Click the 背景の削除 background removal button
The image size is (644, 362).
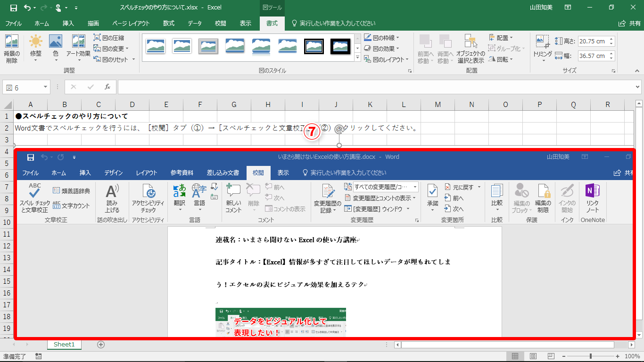coord(11,49)
